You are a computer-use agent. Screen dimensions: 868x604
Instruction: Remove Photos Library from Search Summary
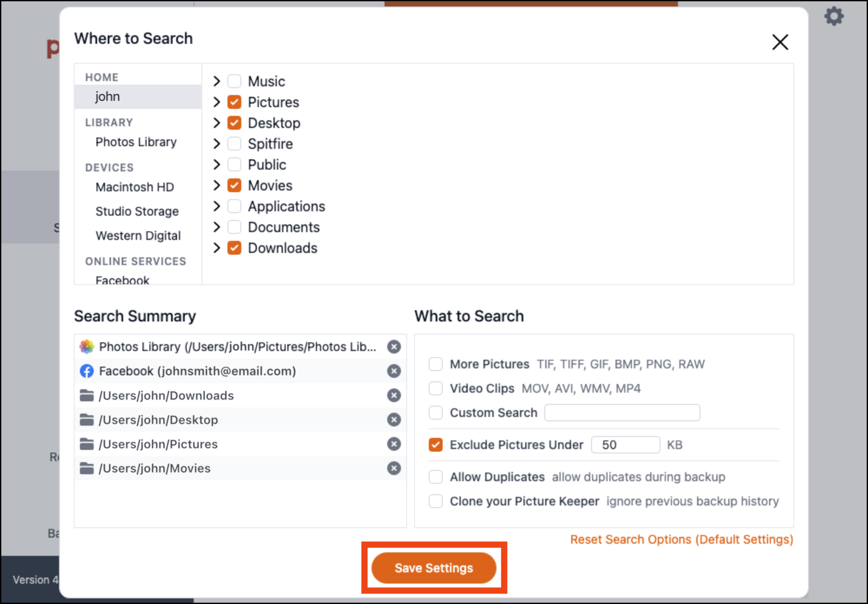394,347
